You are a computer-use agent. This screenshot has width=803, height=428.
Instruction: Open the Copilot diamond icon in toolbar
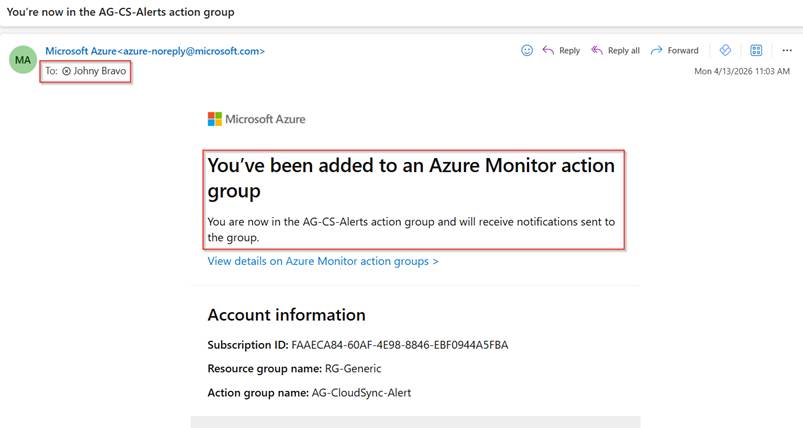pos(727,50)
